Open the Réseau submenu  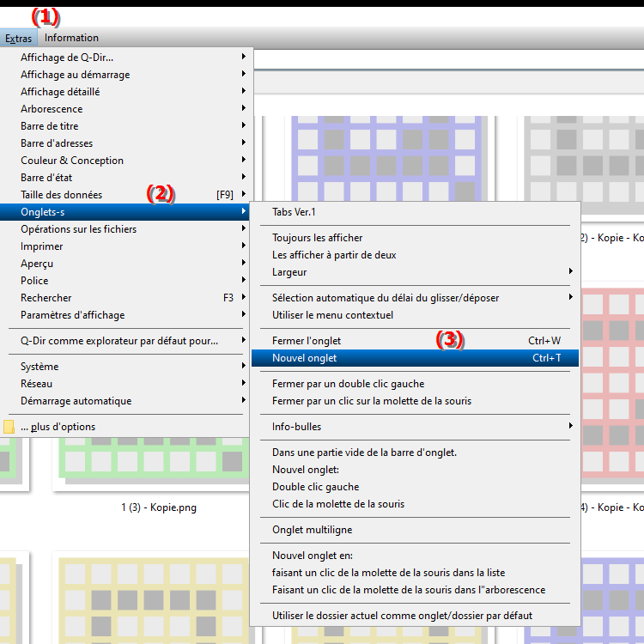click(x=126, y=384)
